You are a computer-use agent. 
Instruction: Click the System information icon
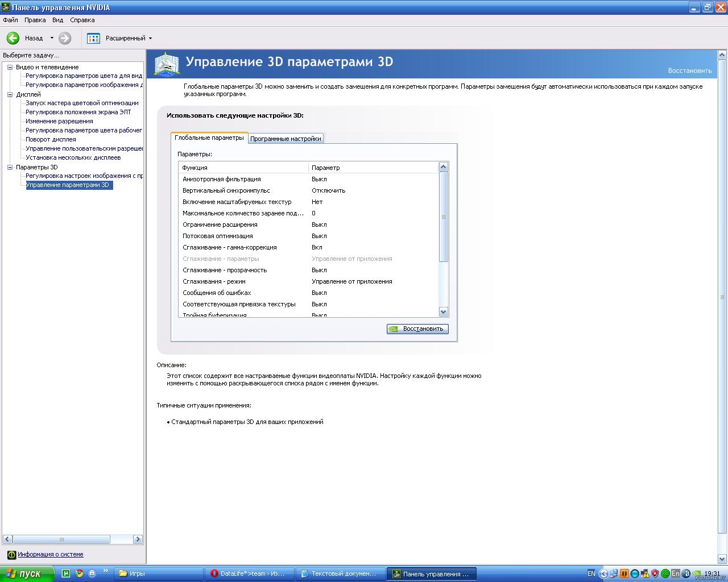click(11, 555)
